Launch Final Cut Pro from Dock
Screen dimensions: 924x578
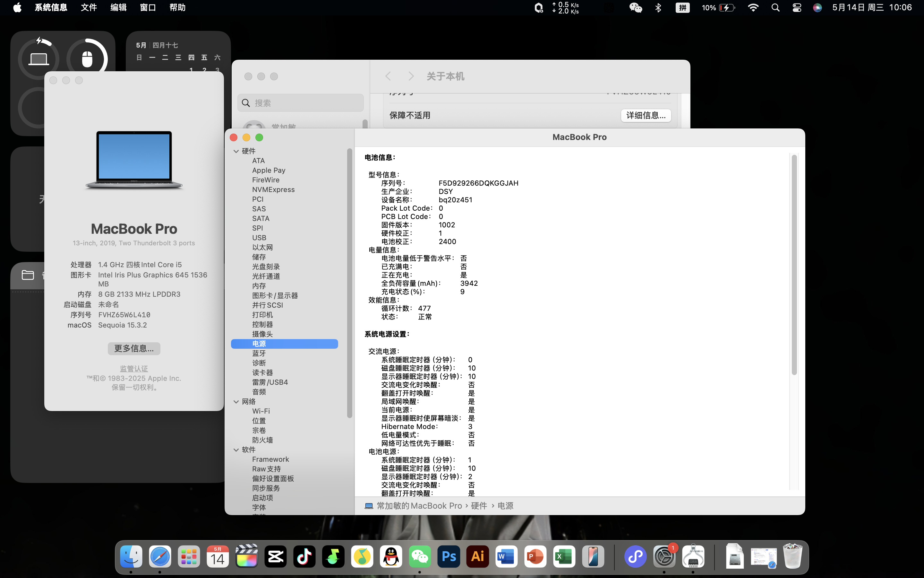247,556
